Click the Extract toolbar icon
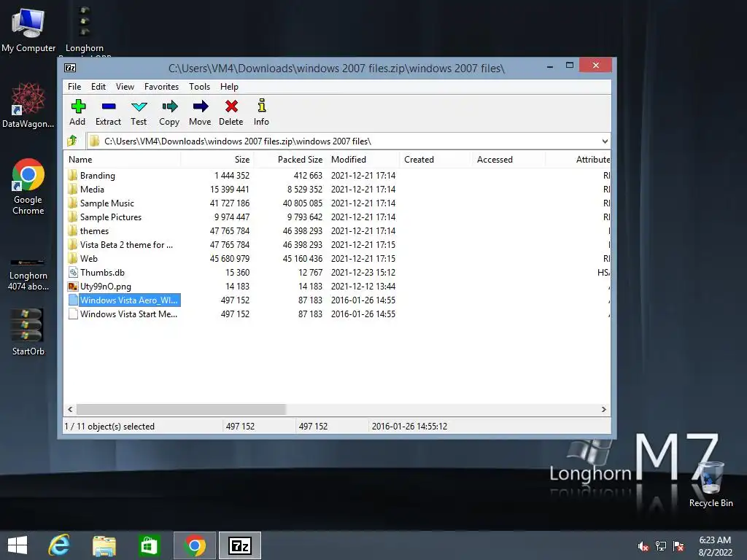This screenshot has width=747, height=560. [109, 106]
